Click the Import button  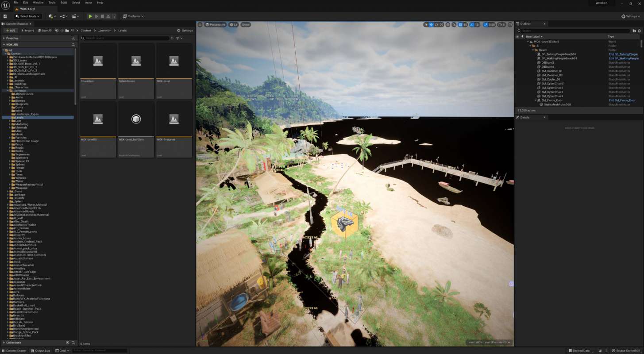tap(27, 31)
